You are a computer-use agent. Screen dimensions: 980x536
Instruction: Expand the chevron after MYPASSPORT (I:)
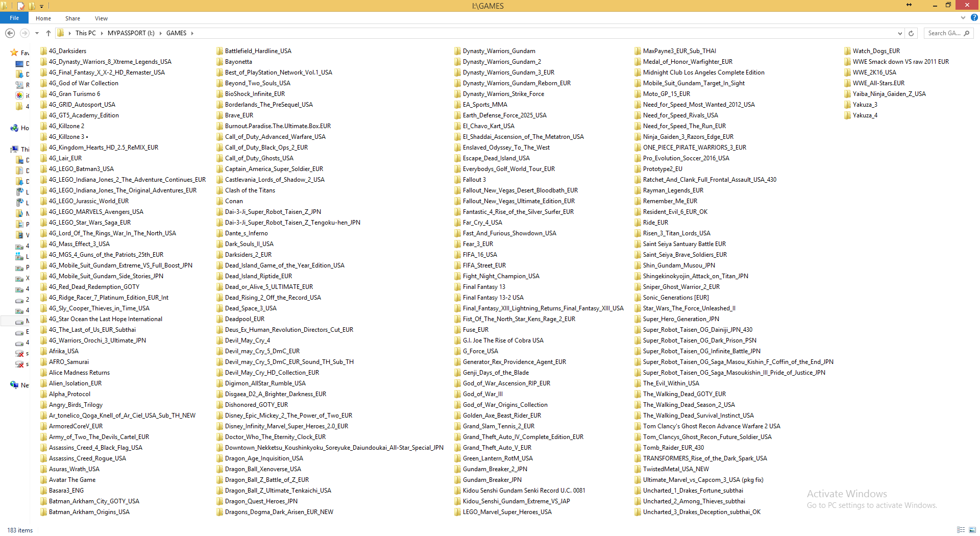tap(160, 33)
